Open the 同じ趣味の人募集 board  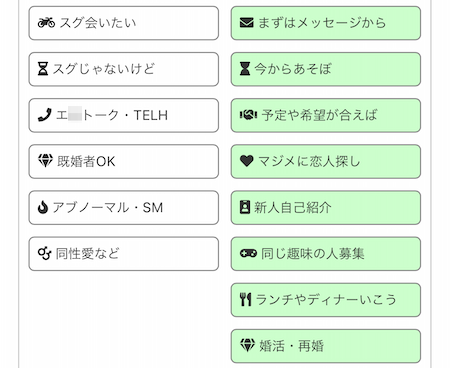pos(326,254)
